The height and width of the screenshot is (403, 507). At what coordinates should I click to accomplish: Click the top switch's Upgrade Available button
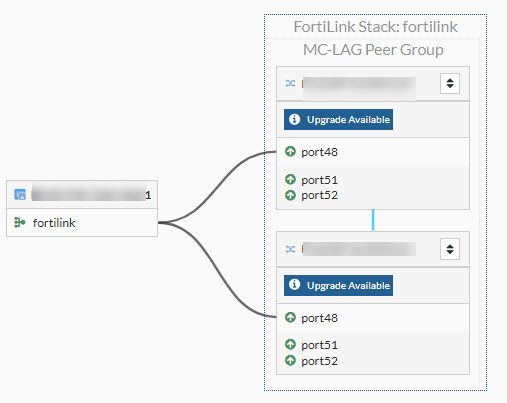click(x=338, y=119)
